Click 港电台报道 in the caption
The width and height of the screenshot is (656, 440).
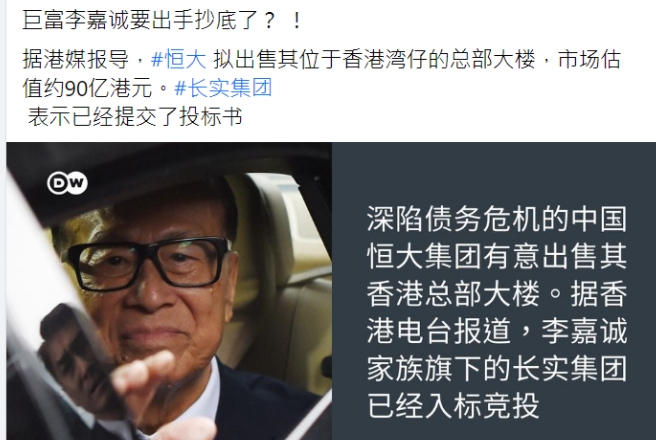tap(439, 331)
